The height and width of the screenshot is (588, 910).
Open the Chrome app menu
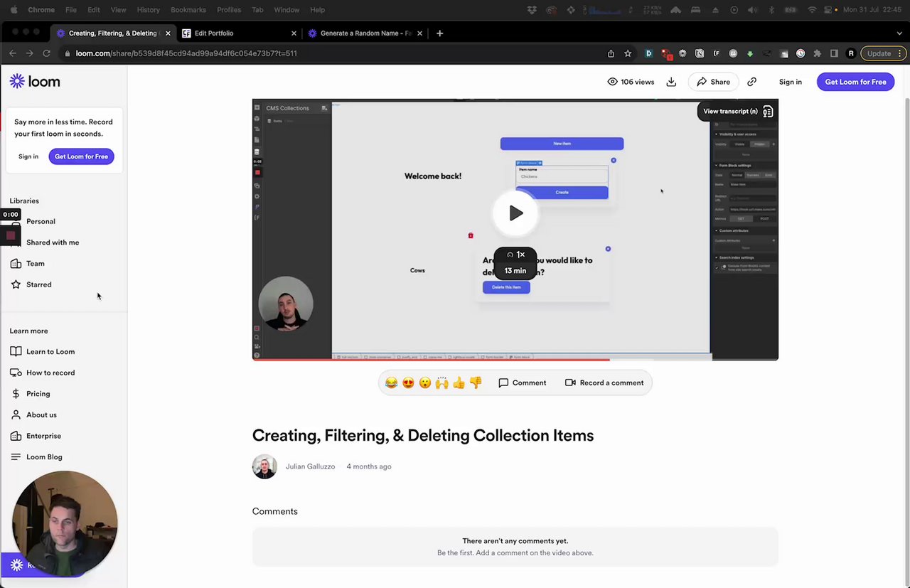point(41,10)
